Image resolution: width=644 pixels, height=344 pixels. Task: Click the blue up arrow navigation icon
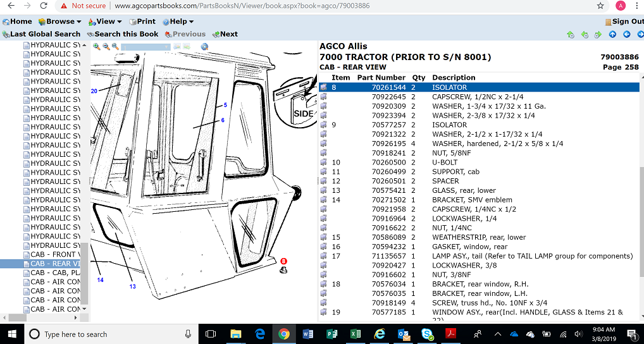(x=612, y=34)
